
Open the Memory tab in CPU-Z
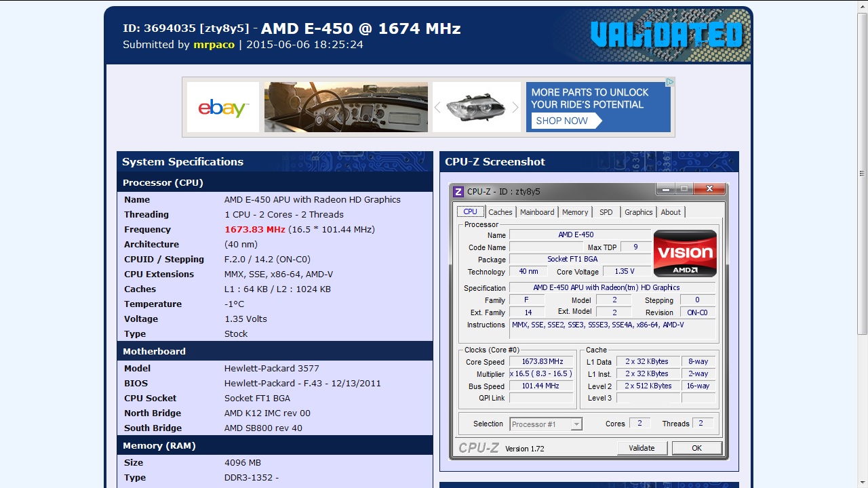[575, 212]
